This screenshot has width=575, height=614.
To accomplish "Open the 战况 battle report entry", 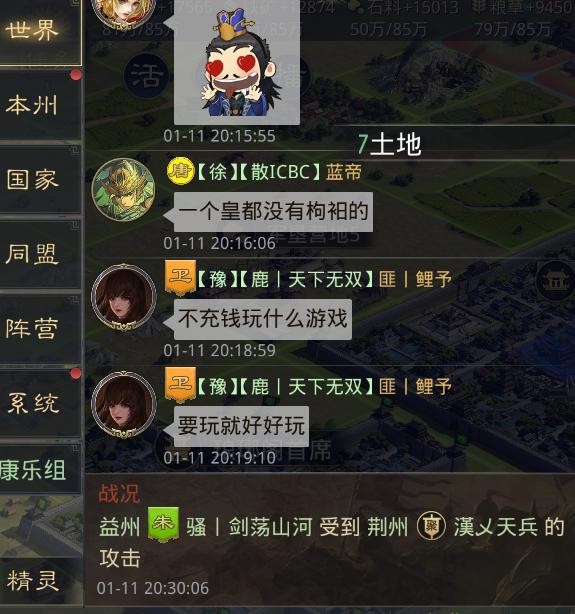I will [x=330, y=540].
